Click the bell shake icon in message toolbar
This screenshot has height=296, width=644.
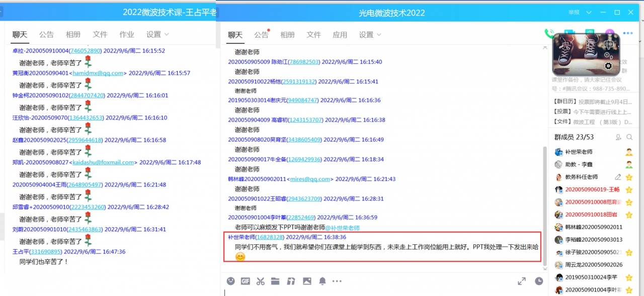(323, 281)
